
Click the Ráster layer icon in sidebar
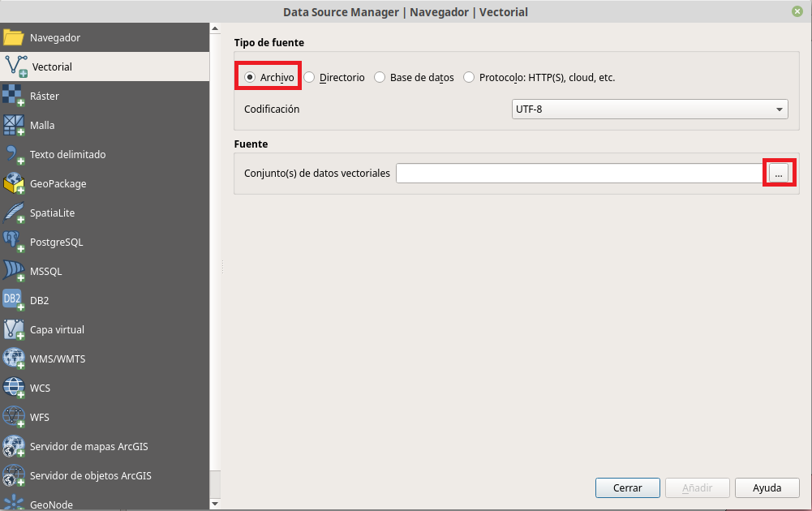point(14,96)
